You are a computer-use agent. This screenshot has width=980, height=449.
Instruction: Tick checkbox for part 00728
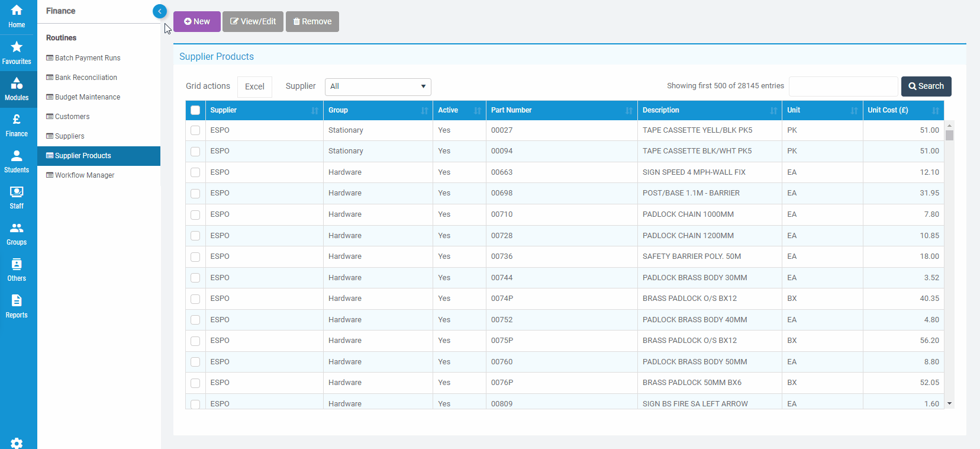tap(195, 236)
